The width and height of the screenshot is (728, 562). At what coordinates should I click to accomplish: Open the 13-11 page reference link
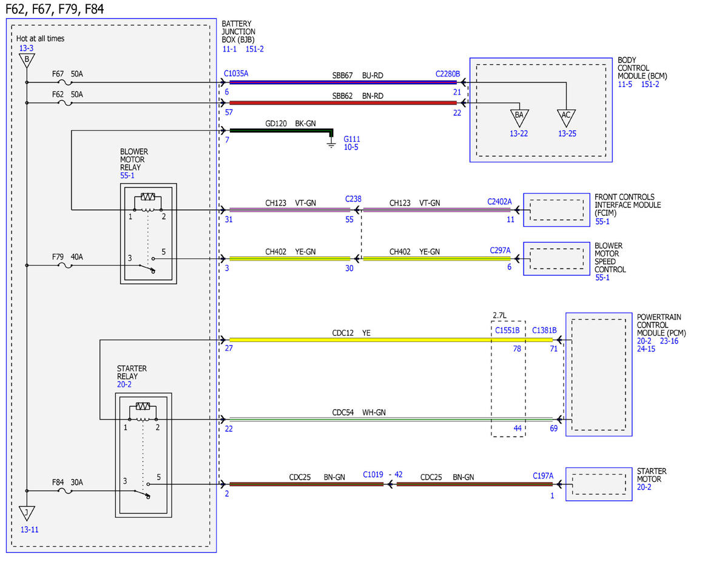(29, 529)
